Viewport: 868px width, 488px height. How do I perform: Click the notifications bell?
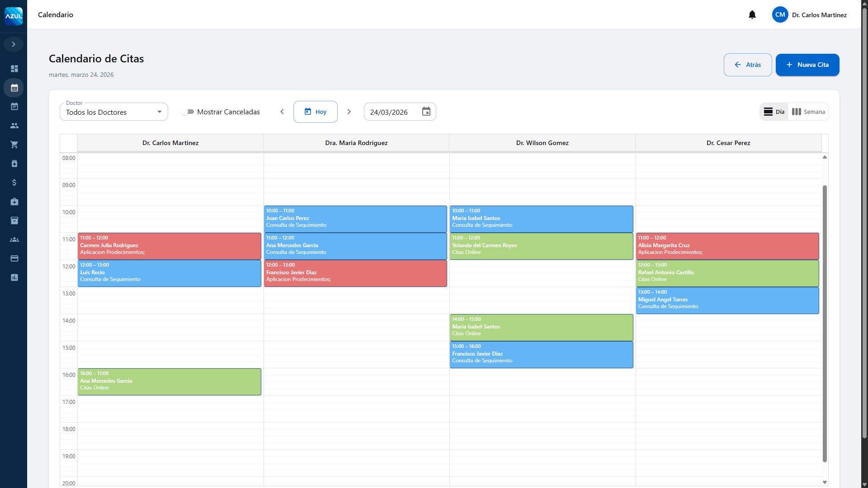(752, 14)
